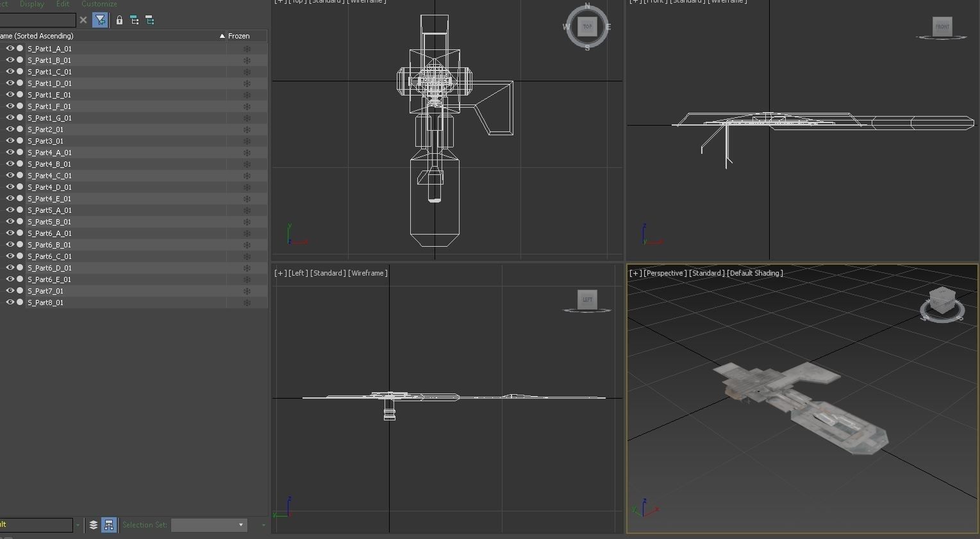
Task: Hide S_Part2_01 with its eye icon
Action: [x=10, y=129]
